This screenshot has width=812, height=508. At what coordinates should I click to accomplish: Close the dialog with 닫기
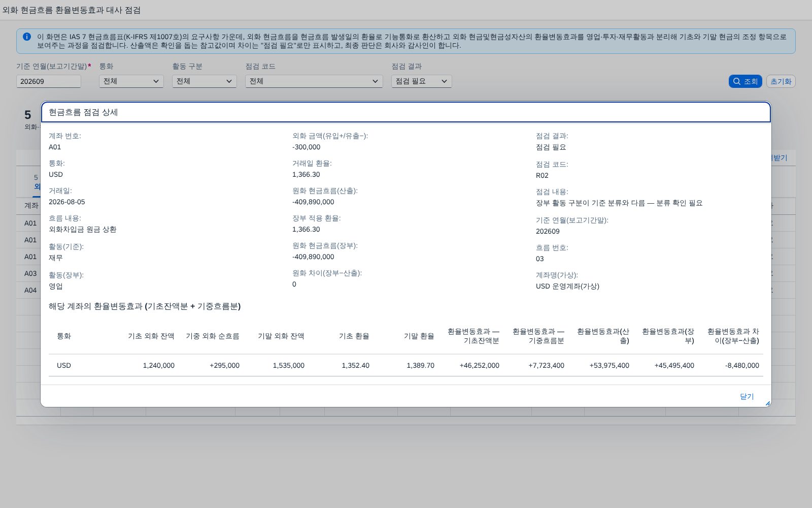pos(747,396)
